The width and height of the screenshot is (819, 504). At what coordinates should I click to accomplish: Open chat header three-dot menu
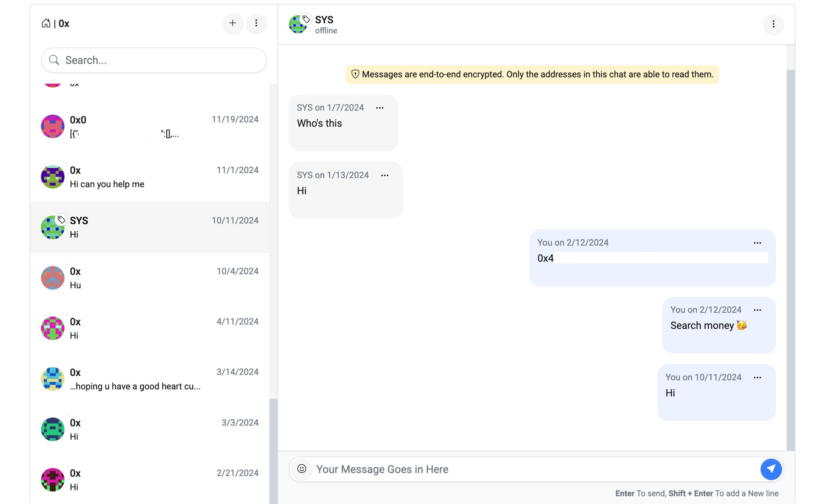(x=773, y=24)
